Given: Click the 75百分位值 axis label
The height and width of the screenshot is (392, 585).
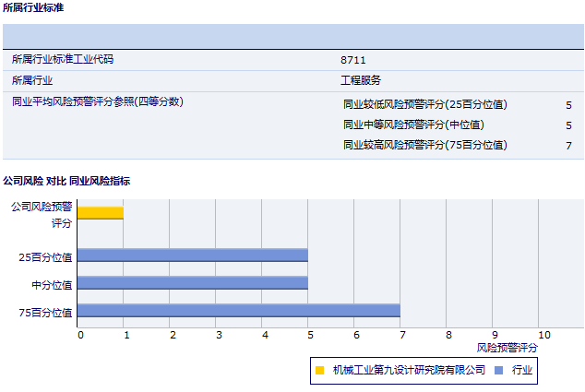Looking at the screenshot, I should coord(45,313).
